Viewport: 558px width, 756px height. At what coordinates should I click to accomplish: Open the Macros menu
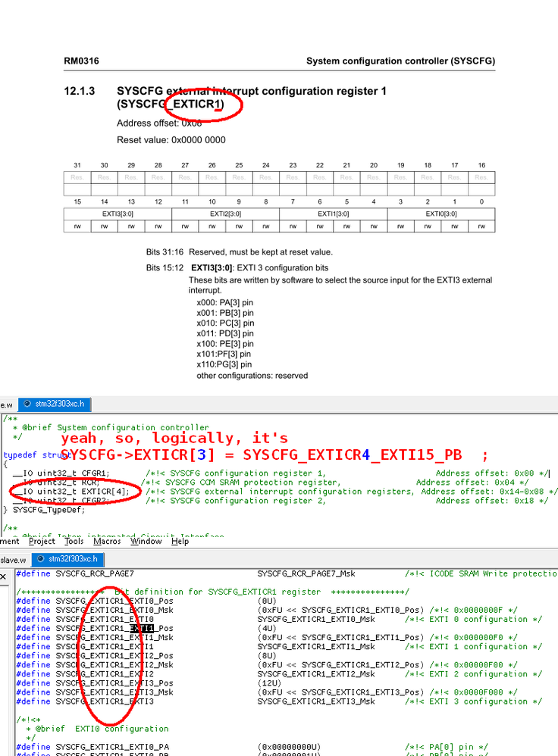click(x=107, y=541)
